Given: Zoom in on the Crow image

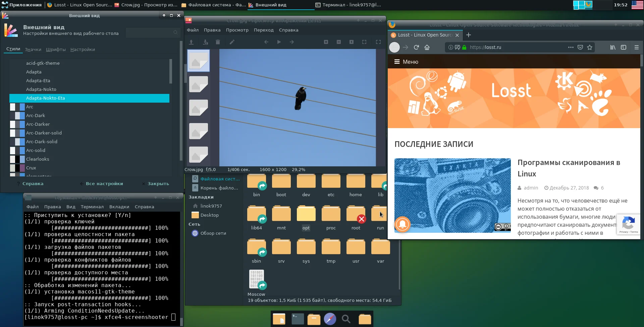Looking at the screenshot, I should [x=326, y=42].
